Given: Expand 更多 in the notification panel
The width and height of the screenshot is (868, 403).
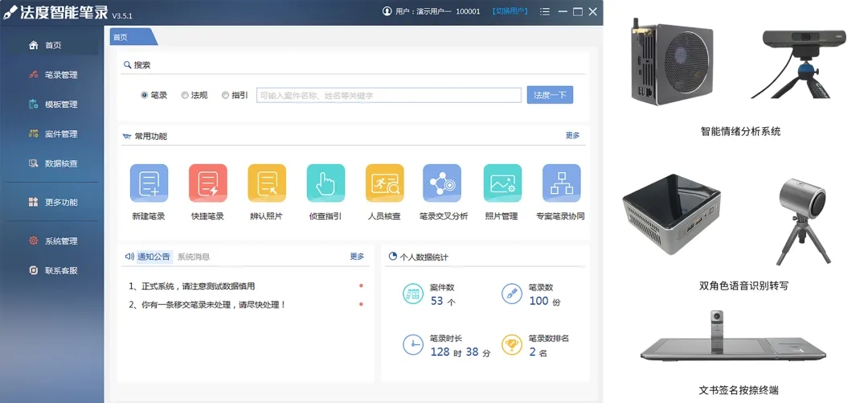Looking at the screenshot, I should 357,257.
